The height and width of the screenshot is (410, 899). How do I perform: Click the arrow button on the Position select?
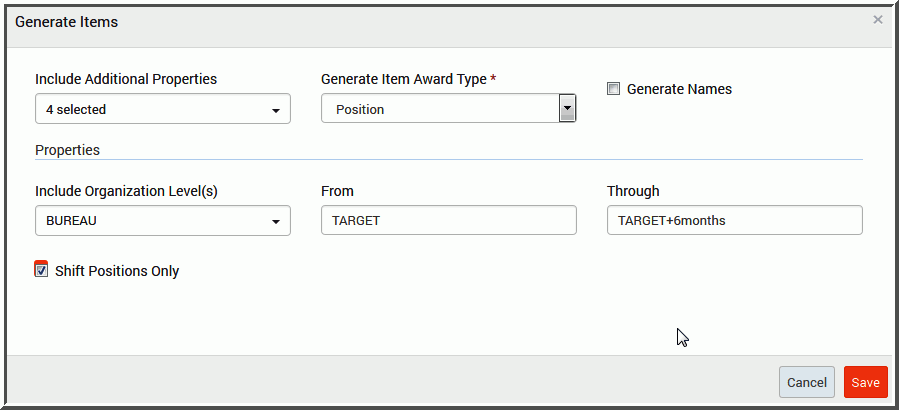click(567, 109)
